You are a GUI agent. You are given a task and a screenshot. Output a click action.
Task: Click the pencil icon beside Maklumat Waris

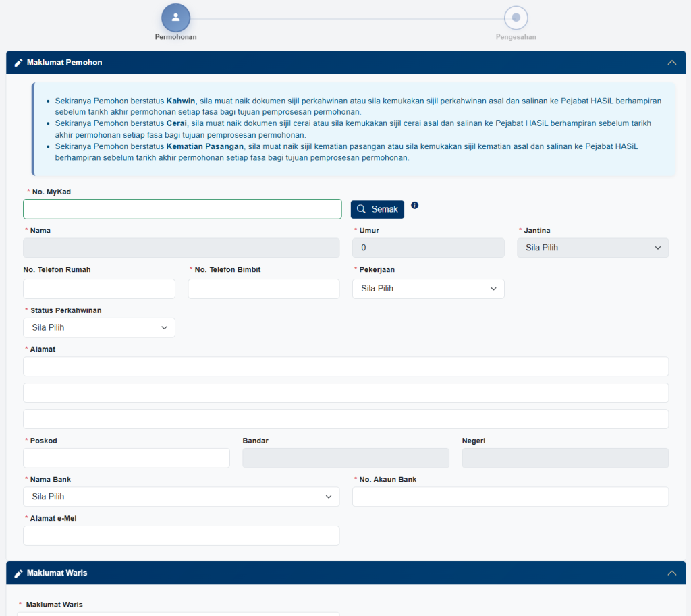(19, 573)
